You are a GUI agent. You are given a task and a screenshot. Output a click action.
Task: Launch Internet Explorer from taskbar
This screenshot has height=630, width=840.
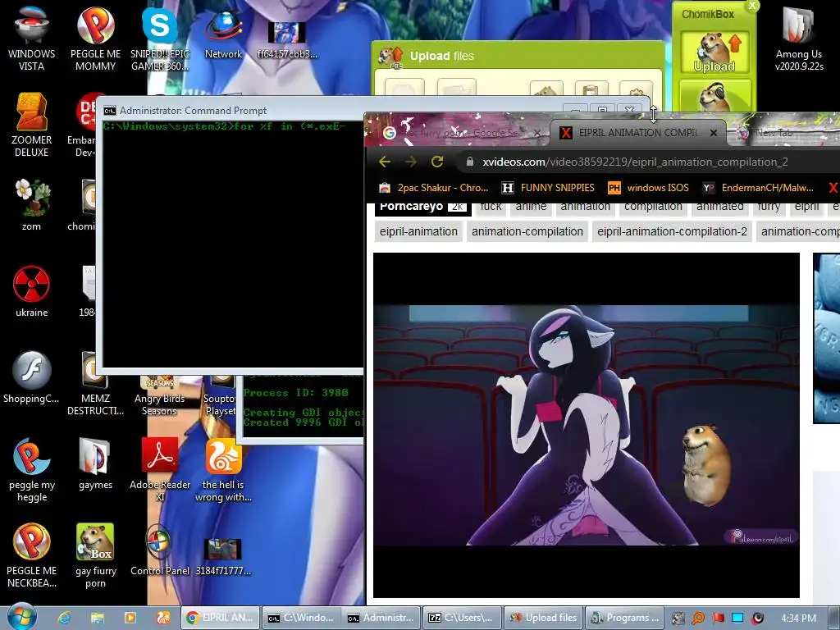click(x=64, y=618)
